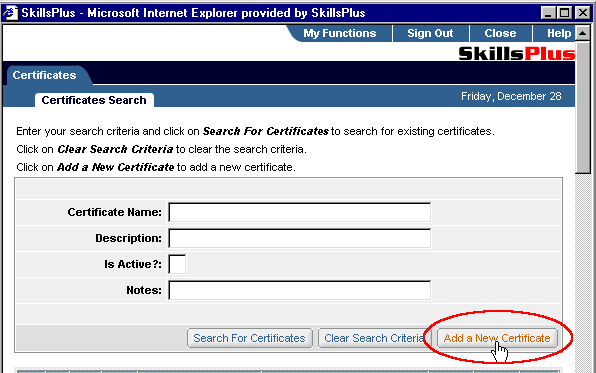Toggle the Is Active? checkbox

pos(178,264)
